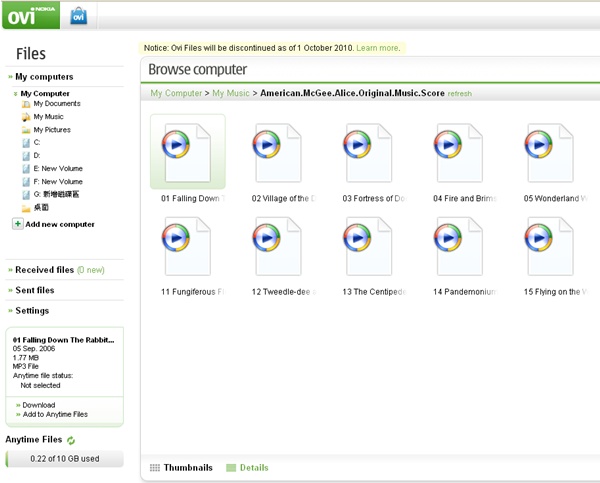Click Add new computer label
600x483 pixels.
pos(60,224)
